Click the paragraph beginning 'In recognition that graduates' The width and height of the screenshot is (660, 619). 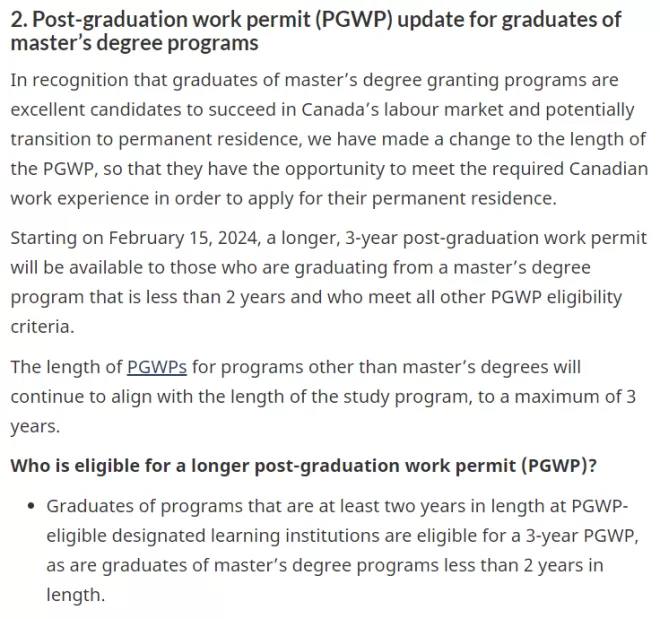pyautogui.click(x=329, y=139)
